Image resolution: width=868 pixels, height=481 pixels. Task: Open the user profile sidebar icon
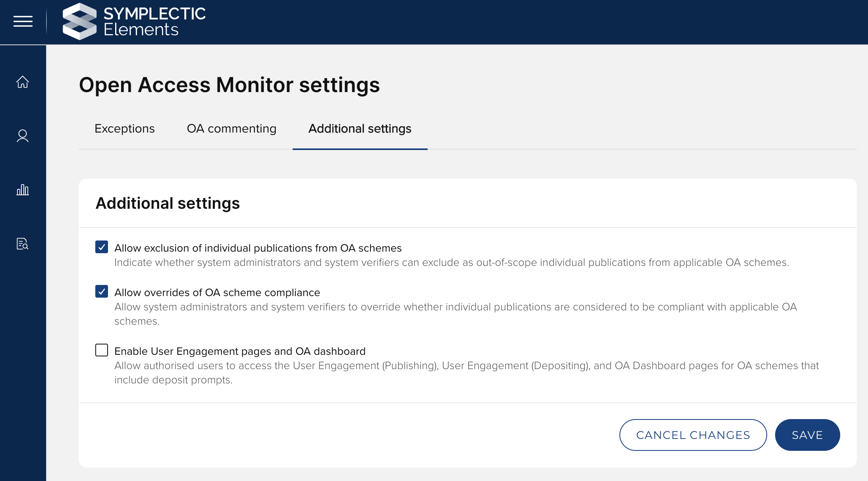[23, 136]
